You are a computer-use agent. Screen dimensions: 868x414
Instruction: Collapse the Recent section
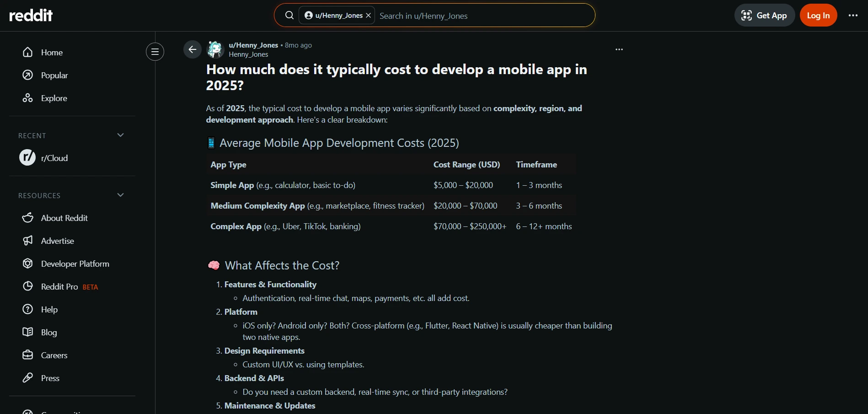[120, 135]
